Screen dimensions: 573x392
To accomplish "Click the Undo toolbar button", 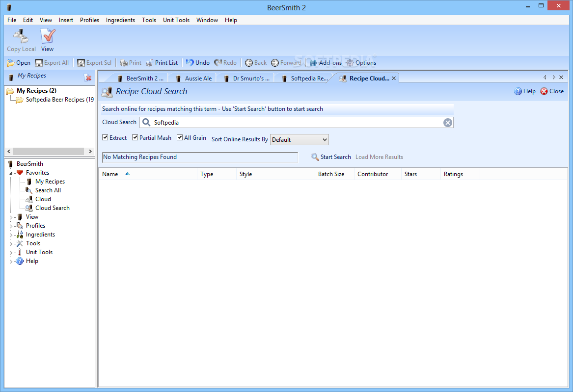I will click(198, 63).
